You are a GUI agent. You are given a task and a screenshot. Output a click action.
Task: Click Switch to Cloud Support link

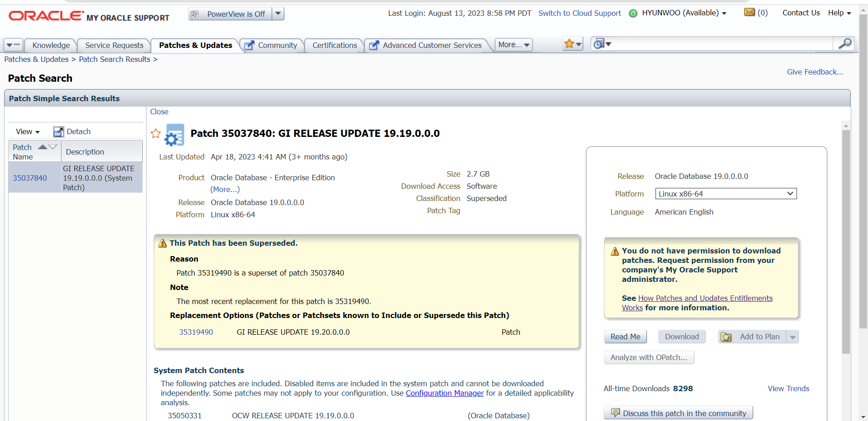[x=580, y=13]
